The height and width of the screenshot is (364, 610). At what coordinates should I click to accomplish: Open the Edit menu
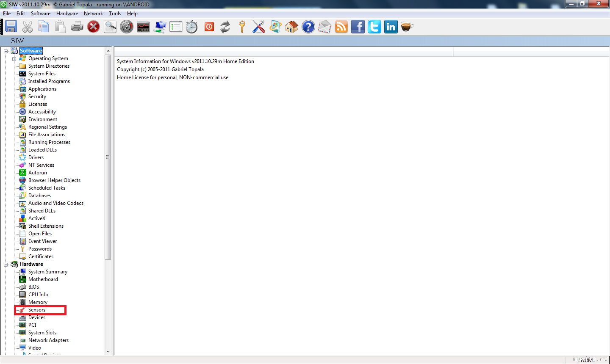coord(21,14)
